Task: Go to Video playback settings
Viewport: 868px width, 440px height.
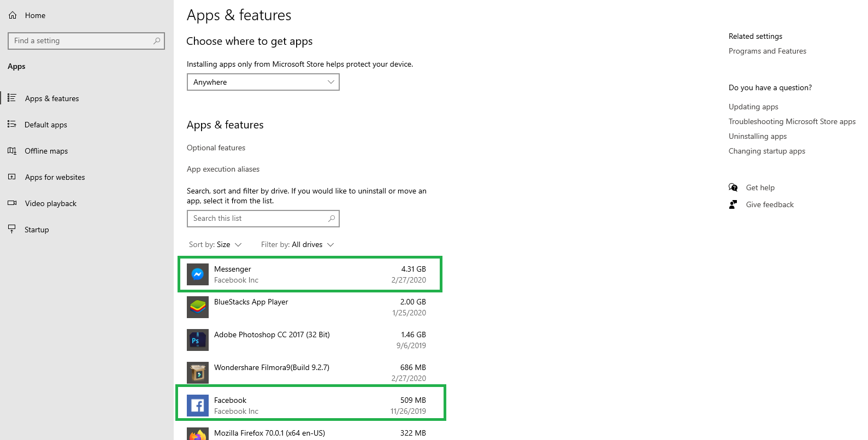Action: pyautogui.click(x=50, y=203)
